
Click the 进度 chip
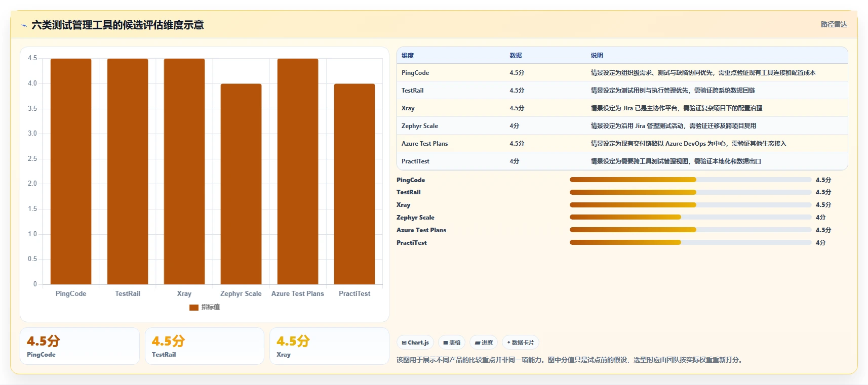[484, 343]
